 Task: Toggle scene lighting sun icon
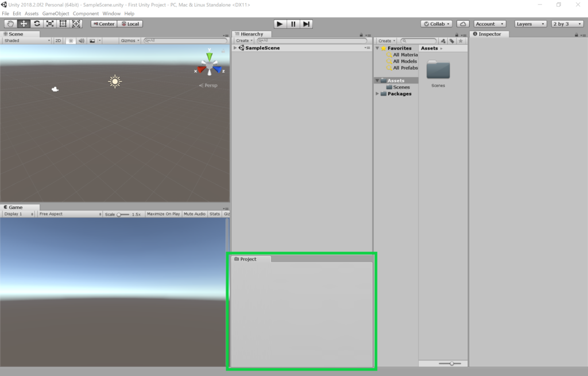[71, 41]
